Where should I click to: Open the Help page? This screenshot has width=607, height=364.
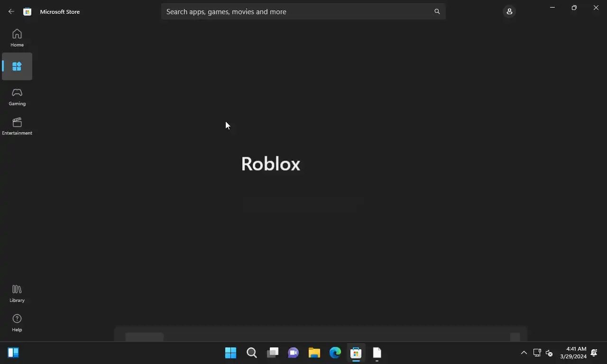coord(17,323)
